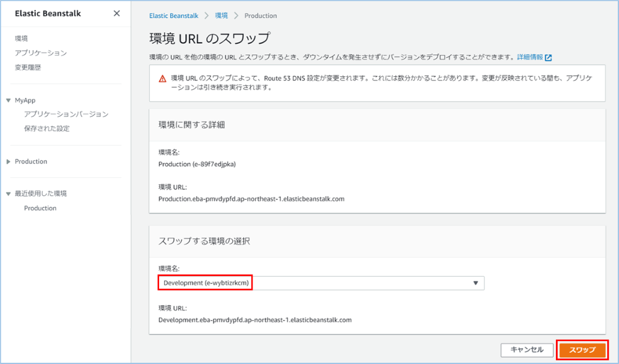This screenshot has height=364, width=619.
Task: Expand the Production section in sidebar
Action: tap(8, 162)
